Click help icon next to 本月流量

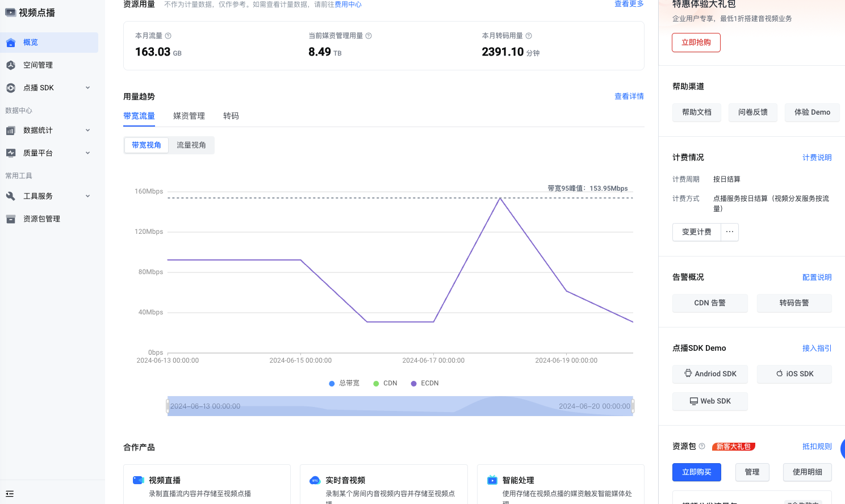(x=168, y=36)
